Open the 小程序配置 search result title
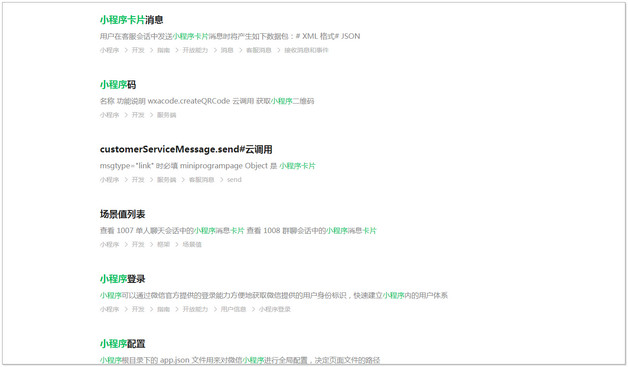 [122, 344]
